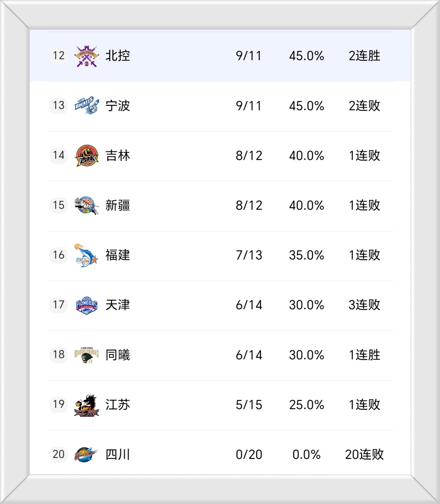Select the Jiangsu Dragons team logo
Viewport: 440px width, 504px height.
[87, 404]
